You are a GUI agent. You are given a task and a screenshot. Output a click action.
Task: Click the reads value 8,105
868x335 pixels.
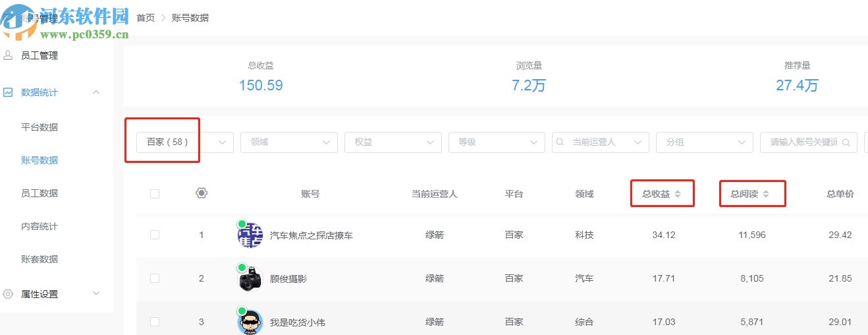tap(752, 278)
